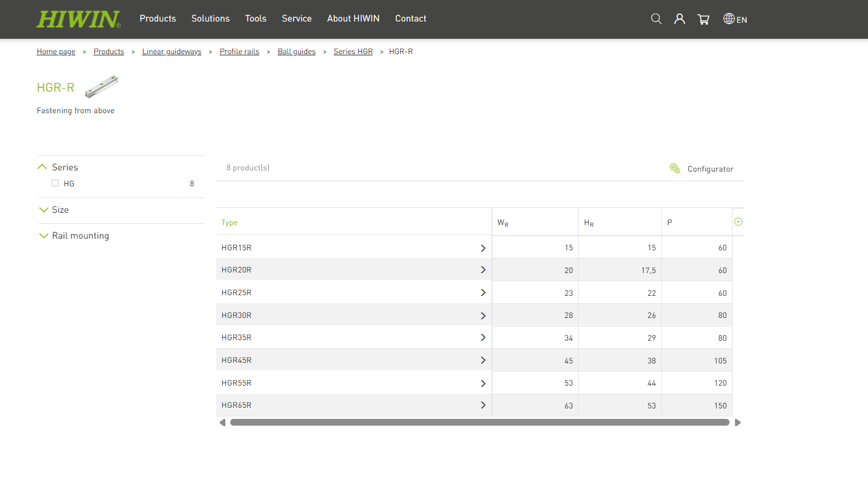Open the search magnifier icon

(656, 19)
